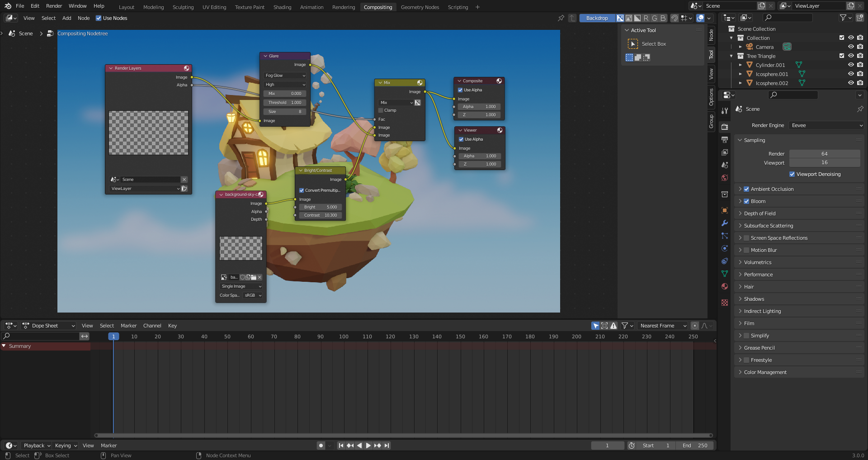Jump to the first frame
The height and width of the screenshot is (460, 868).
(341, 446)
